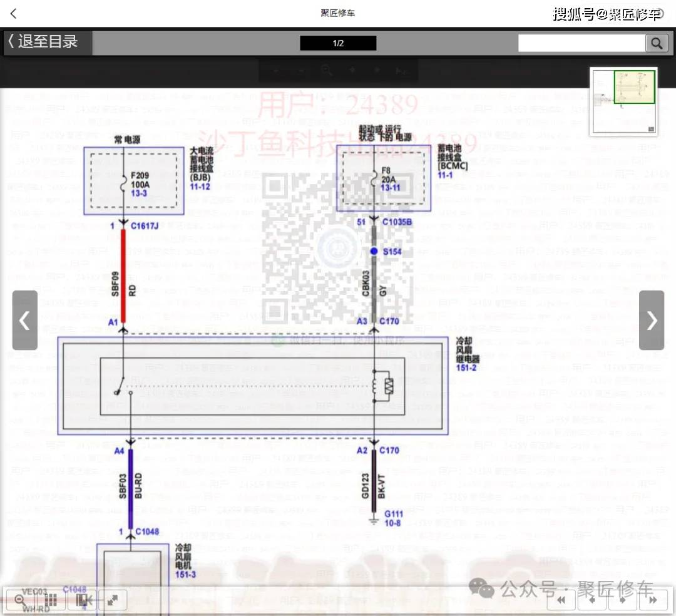676x616 pixels.
Task: Open the 11-1 BCMC junction box reference
Action: pos(445,175)
